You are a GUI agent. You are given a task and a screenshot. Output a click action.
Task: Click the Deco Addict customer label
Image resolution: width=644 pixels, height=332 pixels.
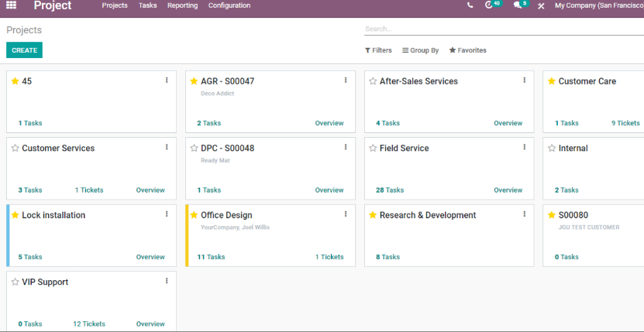(217, 94)
